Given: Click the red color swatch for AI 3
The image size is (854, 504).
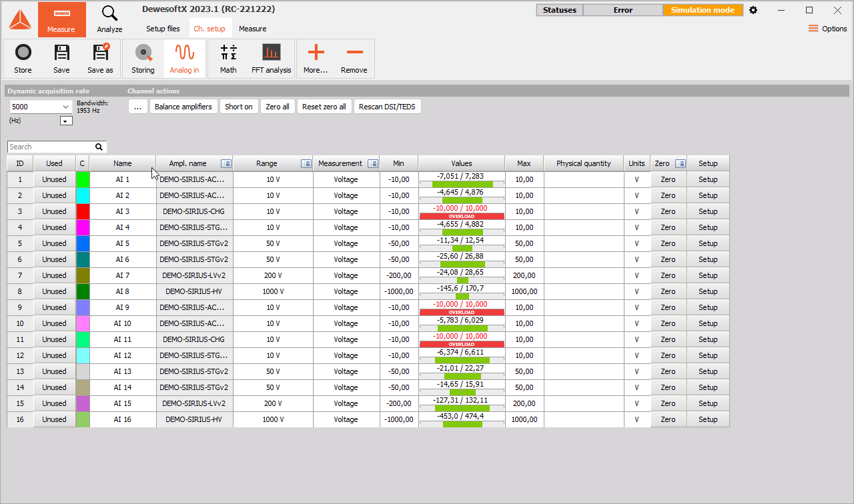Looking at the screenshot, I should click(83, 211).
